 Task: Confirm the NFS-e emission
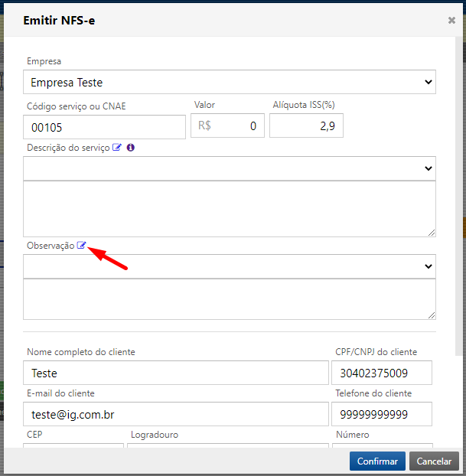pos(377,461)
